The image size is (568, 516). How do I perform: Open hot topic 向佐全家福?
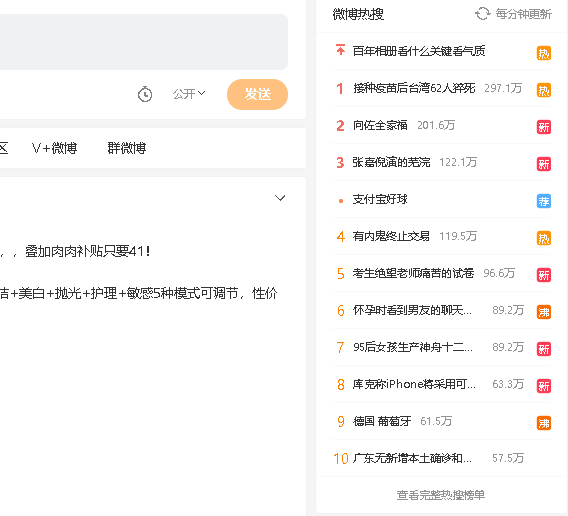click(380, 125)
